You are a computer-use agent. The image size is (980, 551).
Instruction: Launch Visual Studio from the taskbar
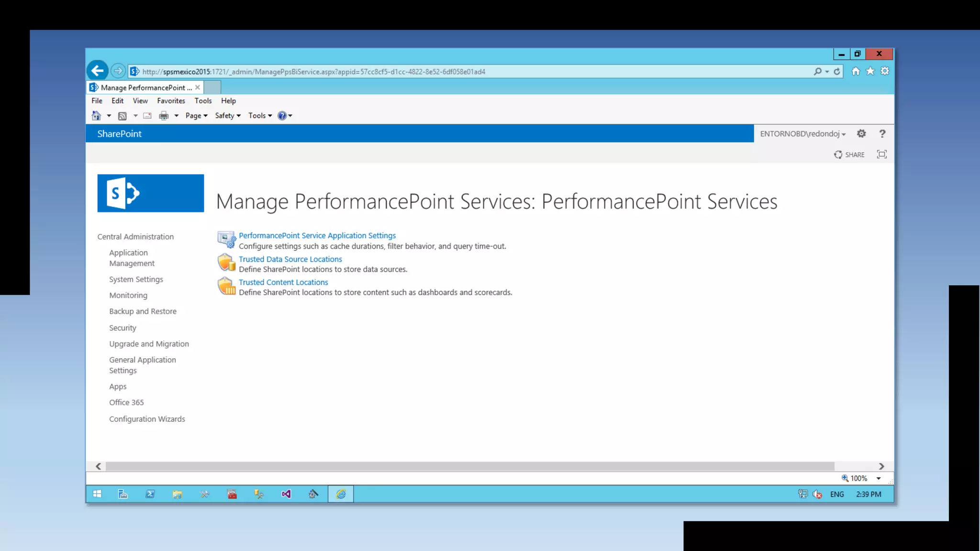click(x=286, y=494)
